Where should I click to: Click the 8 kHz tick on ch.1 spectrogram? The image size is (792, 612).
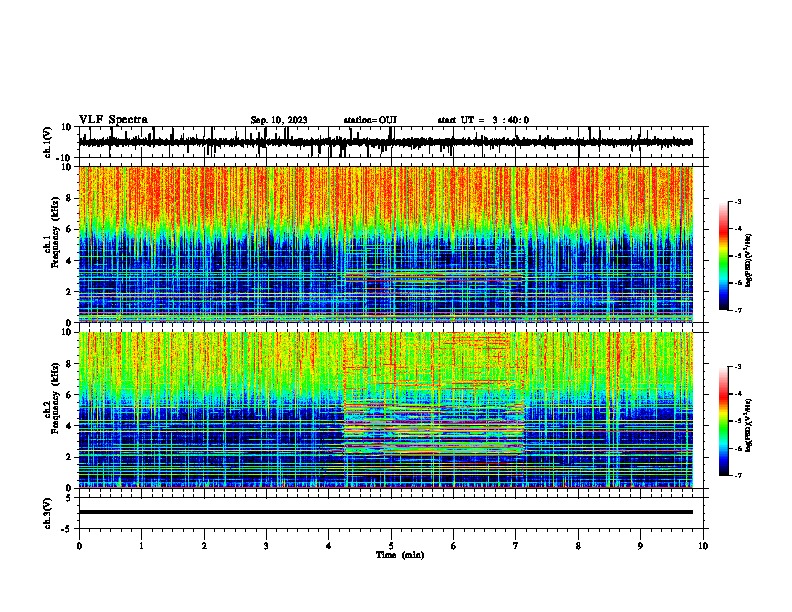69,198
